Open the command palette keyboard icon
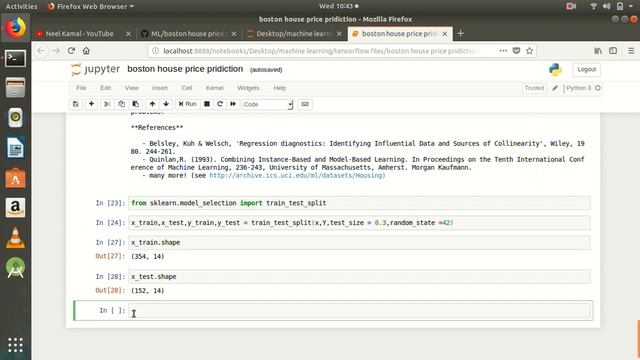640x360 pixels. 305,104
